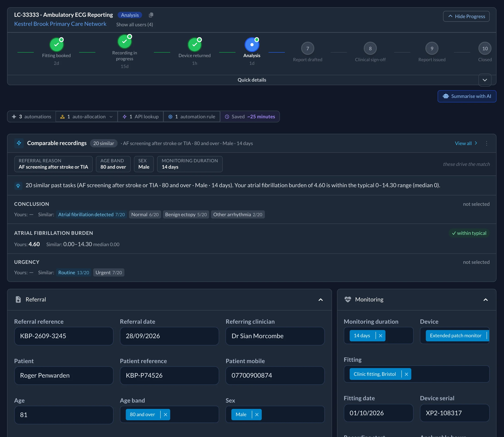504x437 pixels.
Task: Click the Referral section document icon
Action: click(18, 299)
